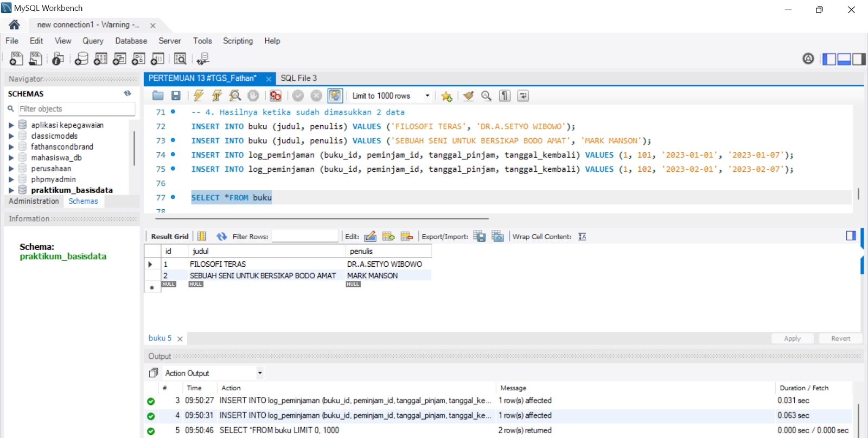Create new table icon in main toolbar
The width and height of the screenshot is (868, 438).
click(x=100, y=59)
